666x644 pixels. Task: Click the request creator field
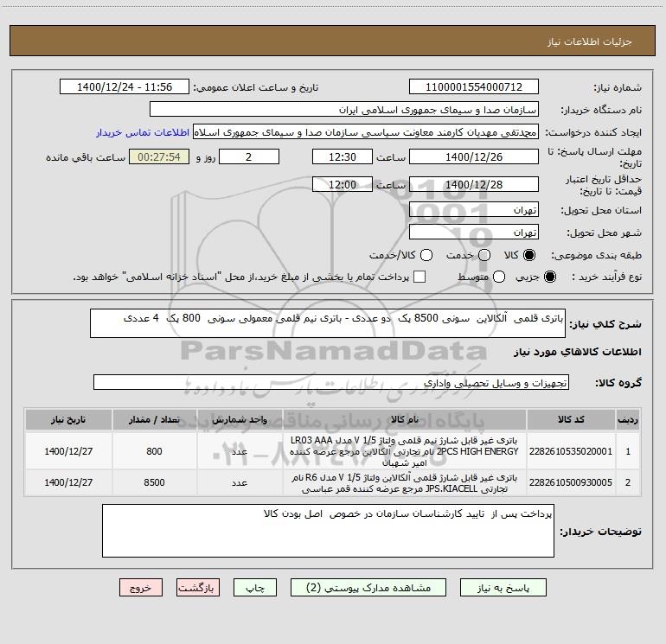(x=366, y=131)
